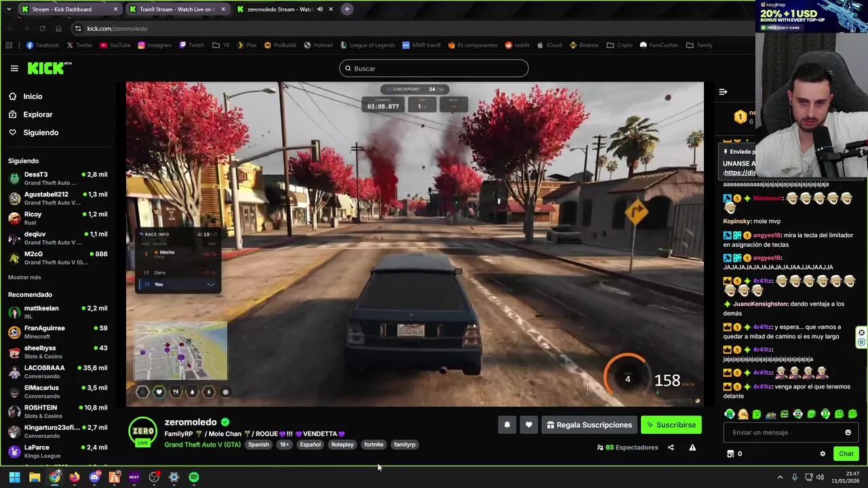Open a new browser tab
The height and width of the screenshot is (488, 868).
coord(347,9)
